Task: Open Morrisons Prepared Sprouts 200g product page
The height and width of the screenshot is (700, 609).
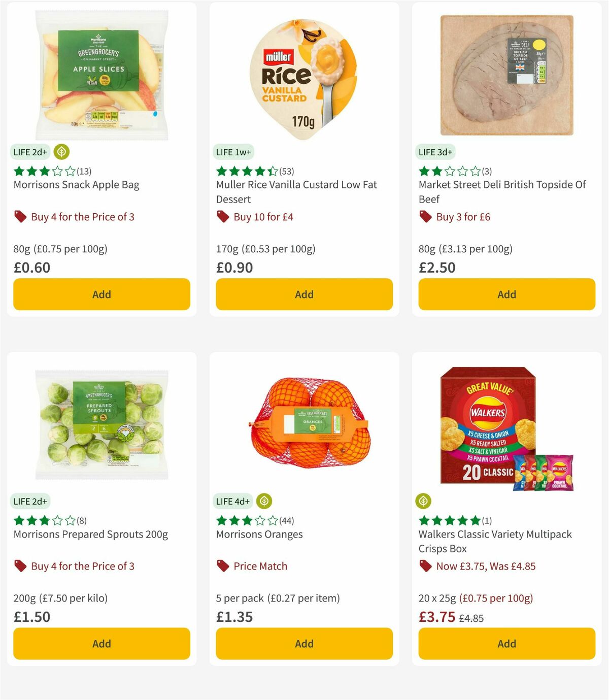Action: 90,534
